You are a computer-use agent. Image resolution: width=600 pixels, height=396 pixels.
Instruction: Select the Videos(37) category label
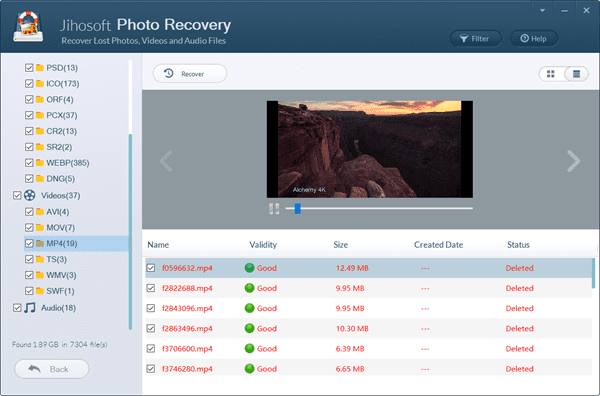[61, 196]
